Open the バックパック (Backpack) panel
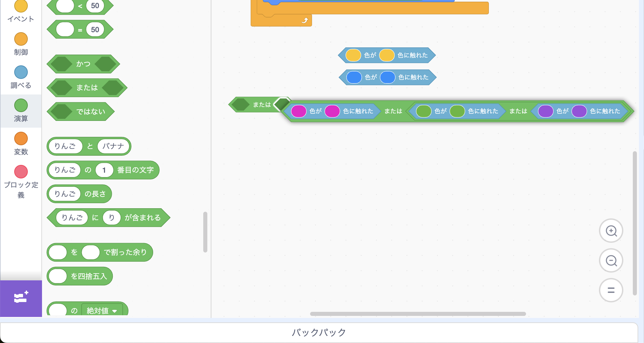 coord(318,333)
